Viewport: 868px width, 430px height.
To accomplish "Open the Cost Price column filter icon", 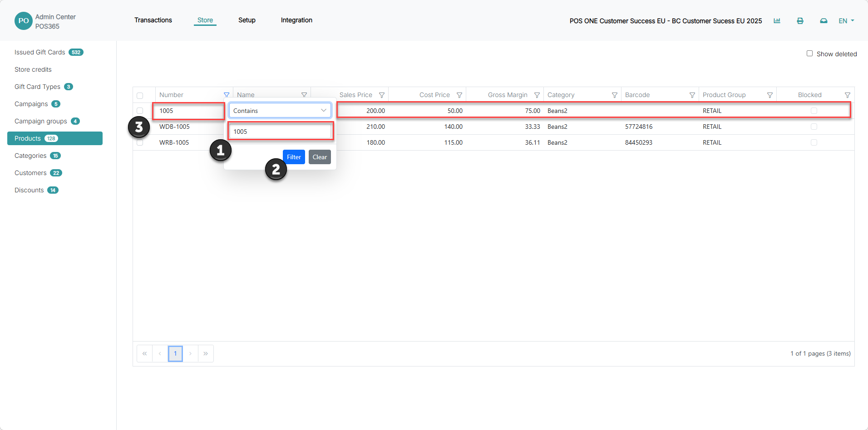I will click(459, 95).
